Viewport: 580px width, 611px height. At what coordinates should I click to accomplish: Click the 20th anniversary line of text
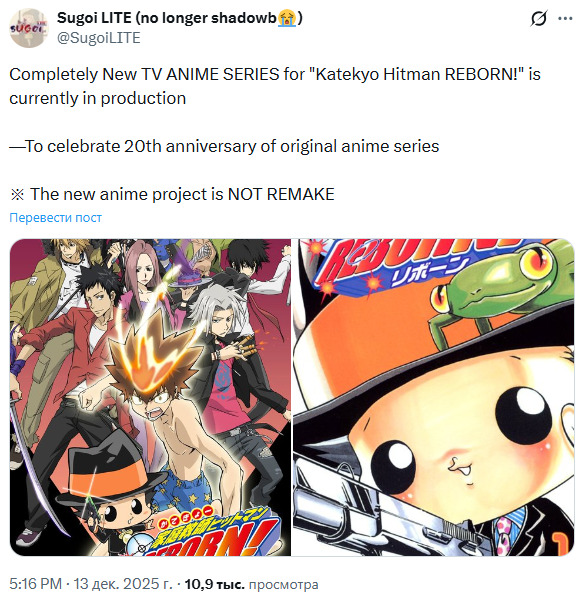click(224, 147)
